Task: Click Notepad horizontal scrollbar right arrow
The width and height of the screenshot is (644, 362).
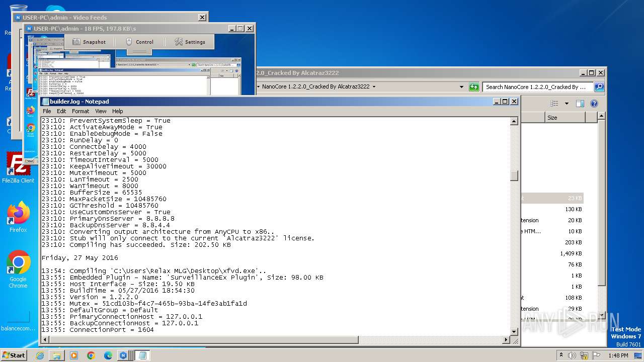Action: (x=506, y=340)
